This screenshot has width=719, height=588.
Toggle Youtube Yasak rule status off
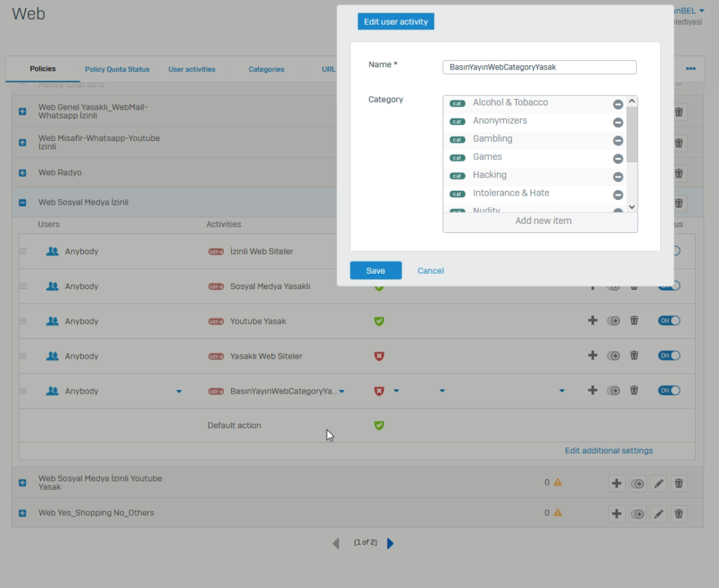pos(668,321)
